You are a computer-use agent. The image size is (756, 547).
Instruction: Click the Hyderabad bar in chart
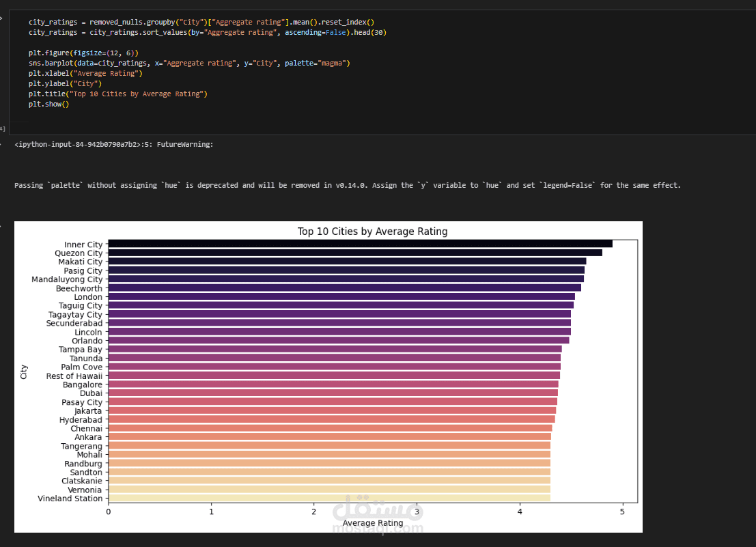(x=331, y=419)
